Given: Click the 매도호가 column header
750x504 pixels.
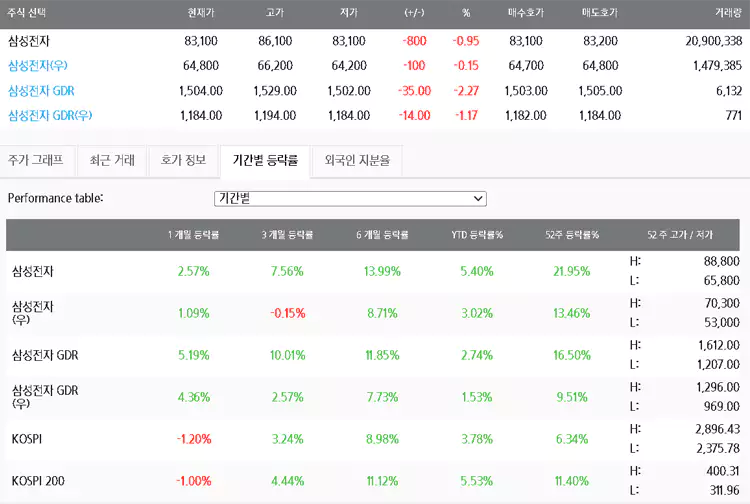Looking at the screenshot, I should click(600, 13).
